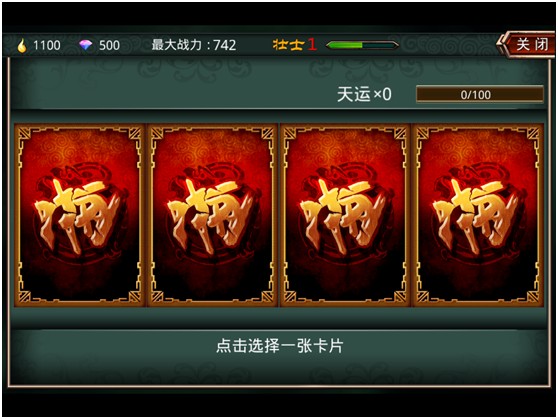Image resolution: width=558 pixels, height=419 pixels.
Task: Select the first red card
Action: coord(80,215)
